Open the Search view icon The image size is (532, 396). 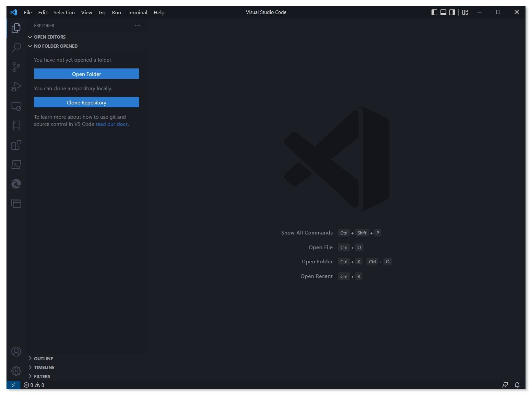coord(16,48)
